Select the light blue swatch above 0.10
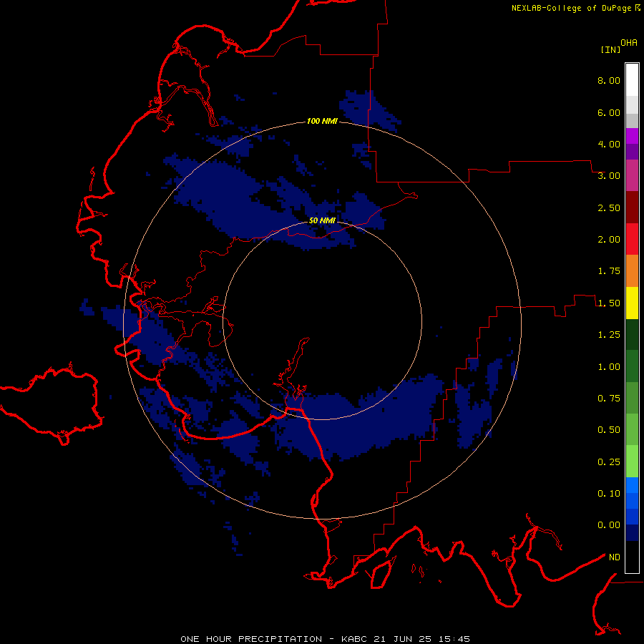Screen dimensions: 644x644 coord(632,485)
